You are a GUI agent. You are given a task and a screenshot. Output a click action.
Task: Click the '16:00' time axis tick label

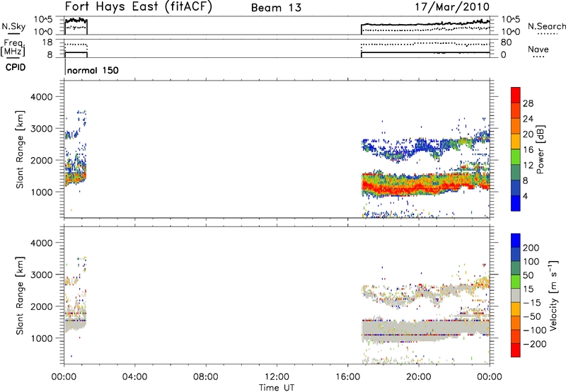pos(347,377)
